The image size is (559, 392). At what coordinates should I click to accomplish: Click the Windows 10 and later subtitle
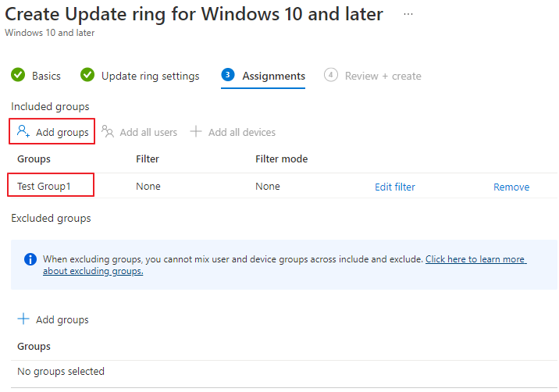(x=49, y=33)
